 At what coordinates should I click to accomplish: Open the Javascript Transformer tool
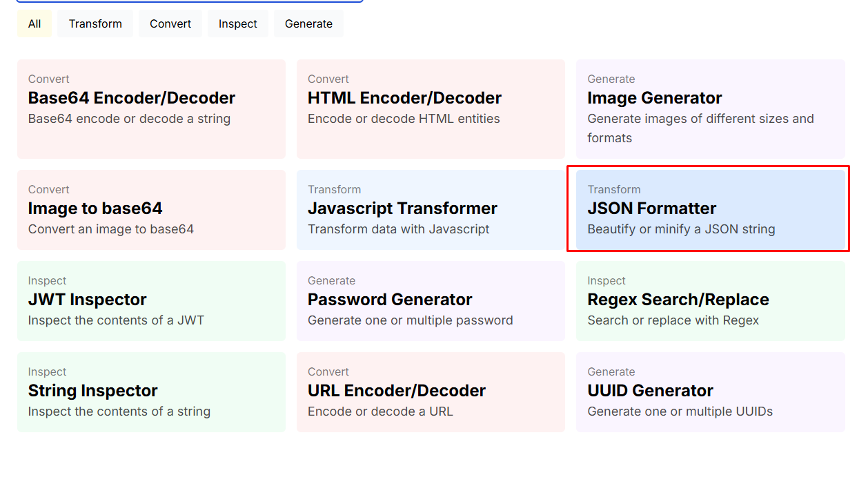click(x=431, y=209)
